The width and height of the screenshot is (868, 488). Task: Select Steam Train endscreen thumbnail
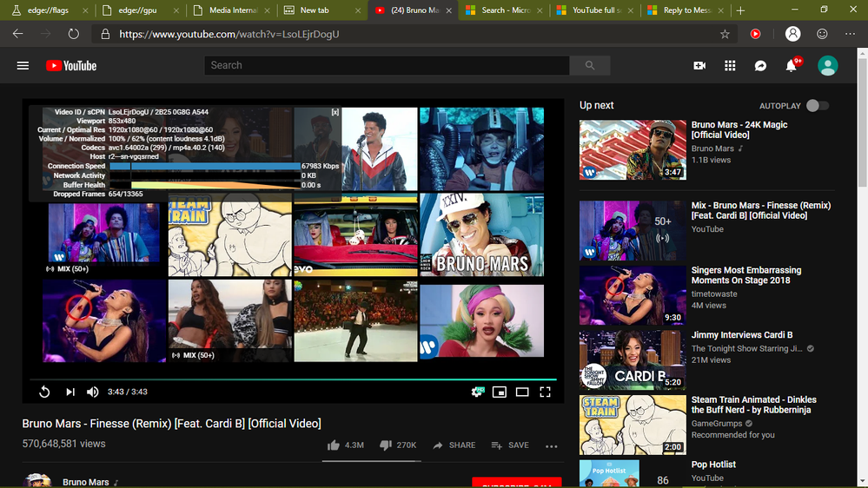click(x=229, y=234)
